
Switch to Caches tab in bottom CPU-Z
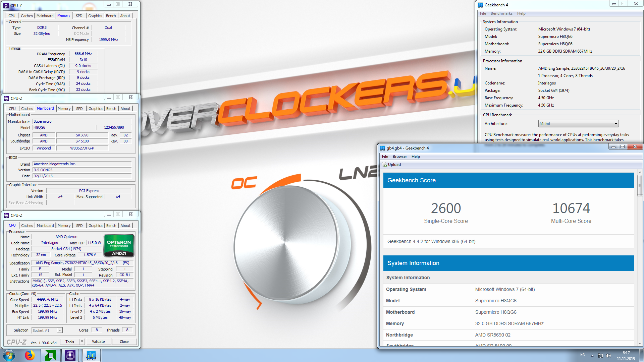(x=27, y=226)
